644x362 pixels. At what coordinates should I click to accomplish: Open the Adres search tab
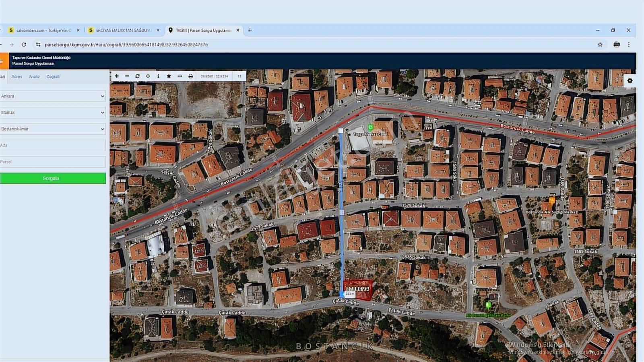pyautogui.click(x=17, y=76)
